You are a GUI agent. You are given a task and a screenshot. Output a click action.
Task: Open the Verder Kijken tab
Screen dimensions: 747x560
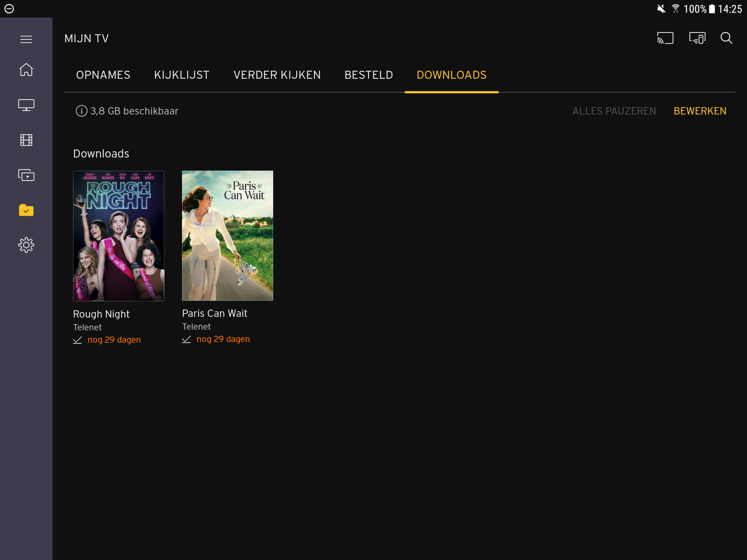coord(277,75)
